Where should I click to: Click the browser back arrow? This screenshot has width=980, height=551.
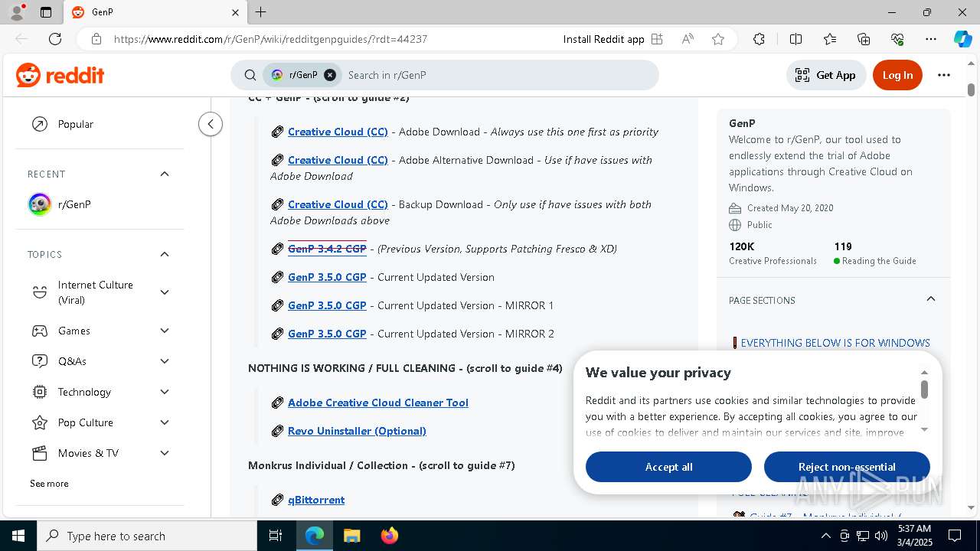coord(21,39)
